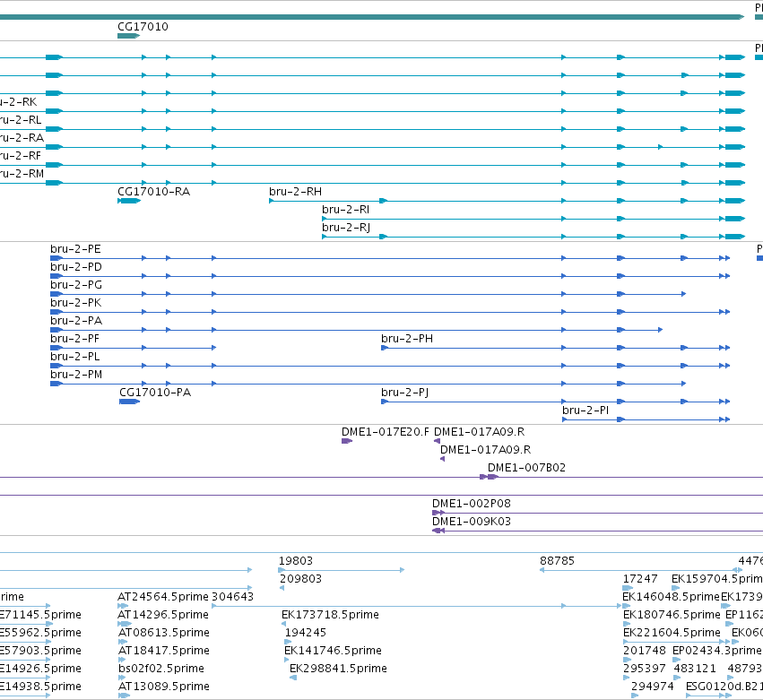This screenshot has height=700, width=763.
Task: Click the 483121 feature label
Action: (694, 669)
